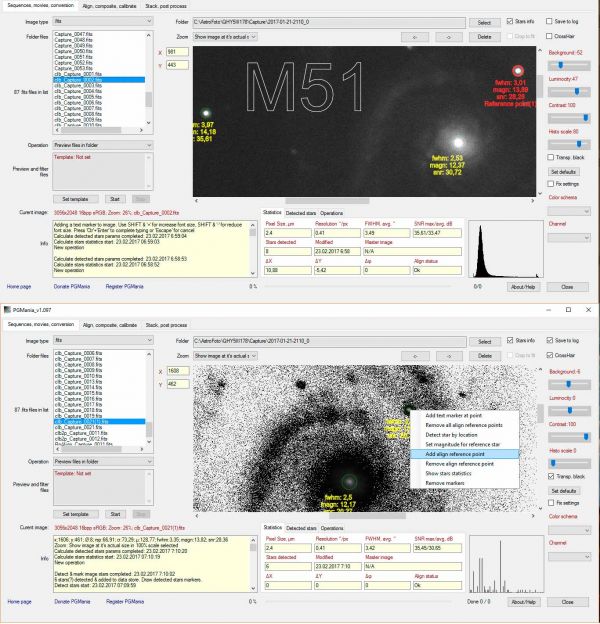
Task: Open Register PGMania link in lower window
Action: (x=125, y=602)
